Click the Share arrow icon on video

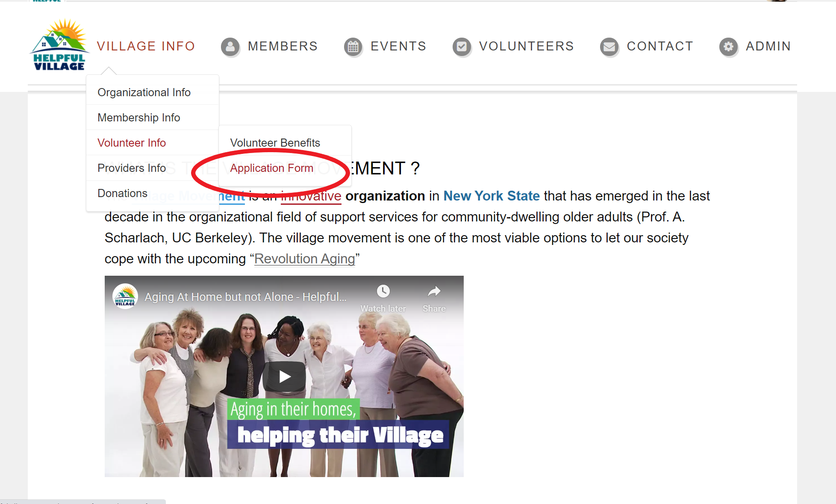434,292
